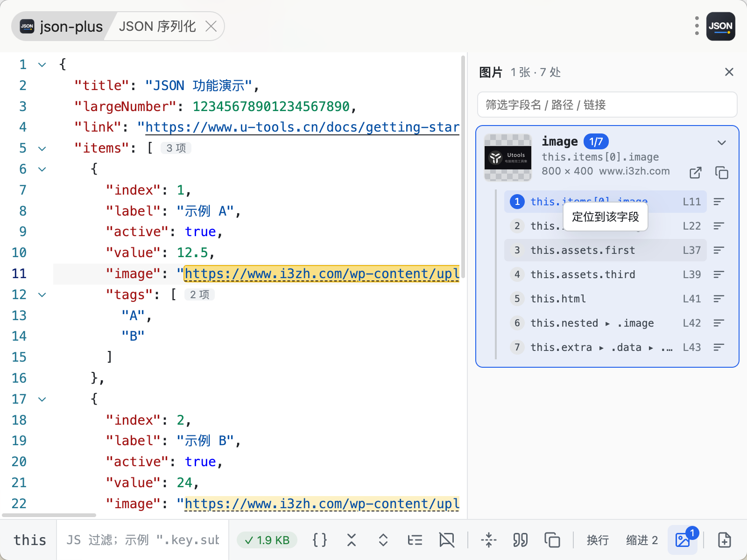Close the 图片 panel
747x560 pixels.
point(729,72)
